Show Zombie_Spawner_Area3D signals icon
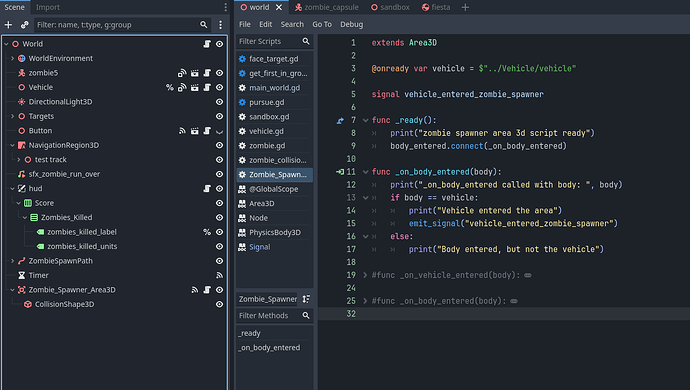This screenshot has height=390, width=690. 195,290
